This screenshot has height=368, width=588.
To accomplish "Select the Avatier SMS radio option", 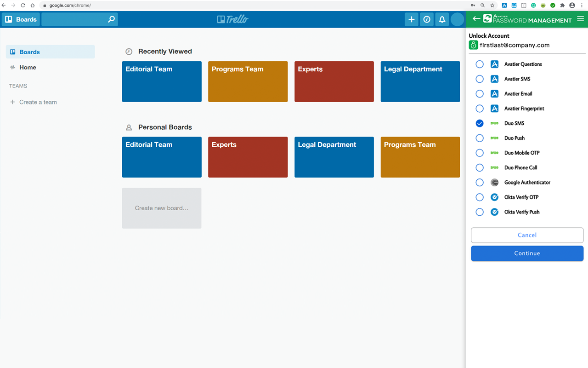I will coord(480,79).
